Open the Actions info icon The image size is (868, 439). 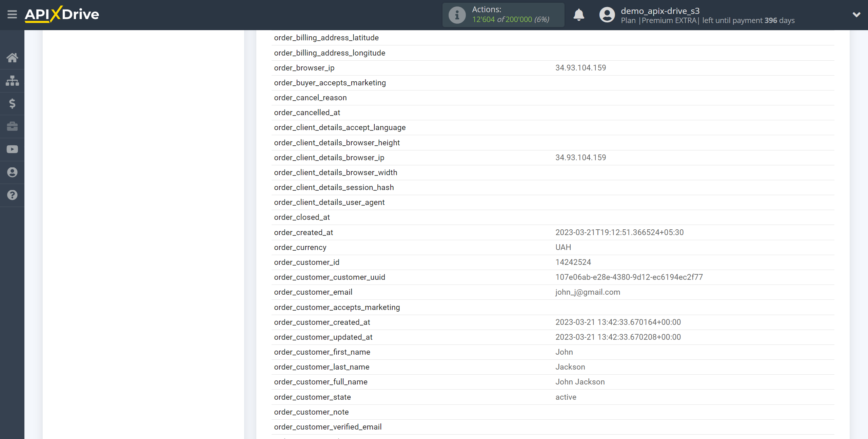pos(457,15)
